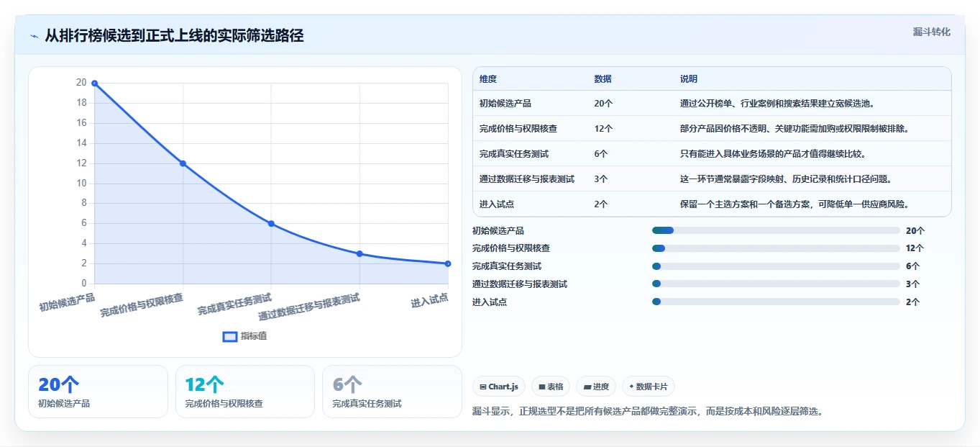Click the 初始候选产品 progress bar
This screenshot has height=447, width=980.
pos(776,230)
